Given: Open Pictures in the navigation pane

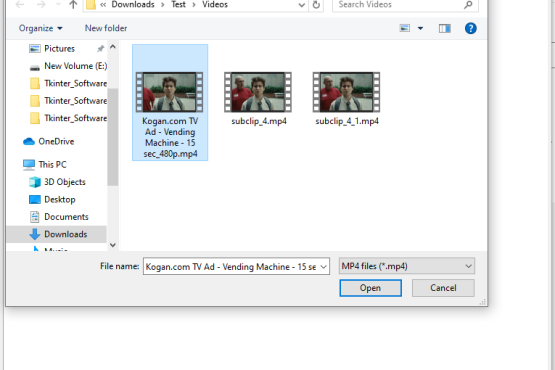Looking at the screenshot, I should [x=59, y=49].
